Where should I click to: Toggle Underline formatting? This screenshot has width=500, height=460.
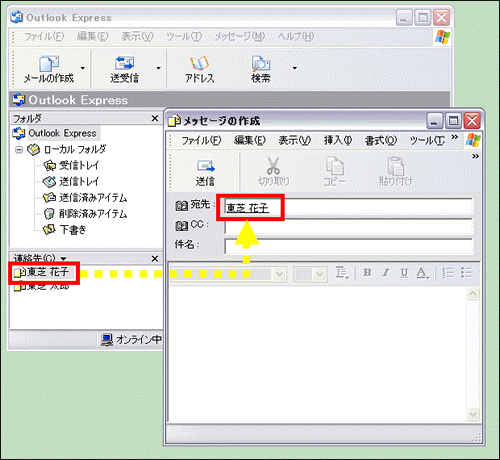point(404,273)
